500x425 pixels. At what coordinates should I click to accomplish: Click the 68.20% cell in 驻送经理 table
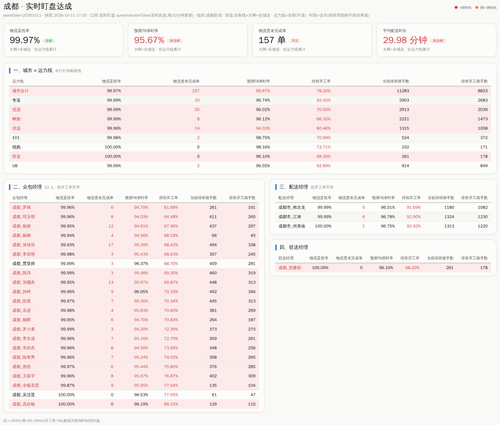click(412, 268)
